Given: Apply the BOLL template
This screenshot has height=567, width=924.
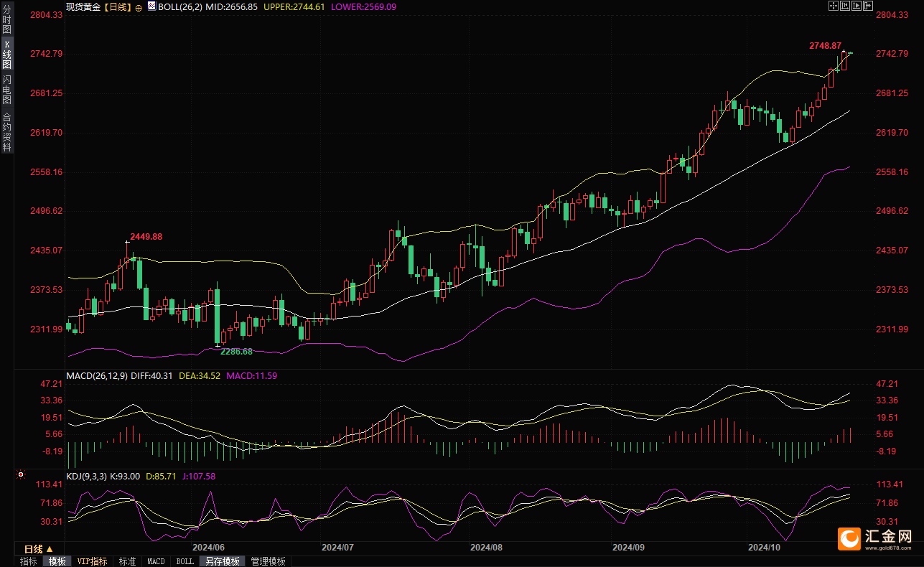Looking at the screenshot, I should pos(185,561).
